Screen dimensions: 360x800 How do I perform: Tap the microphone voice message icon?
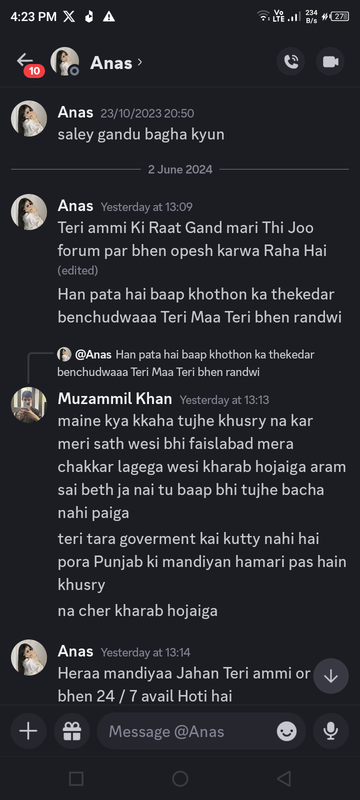(x=330, y=731)
